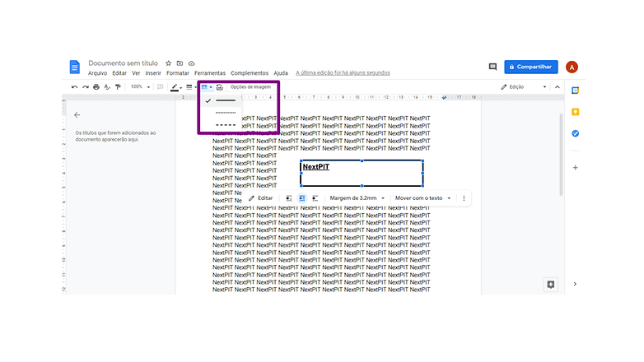Activate the paint format tool
Viewport: 644px width, 362px height.
click(118, 87)
